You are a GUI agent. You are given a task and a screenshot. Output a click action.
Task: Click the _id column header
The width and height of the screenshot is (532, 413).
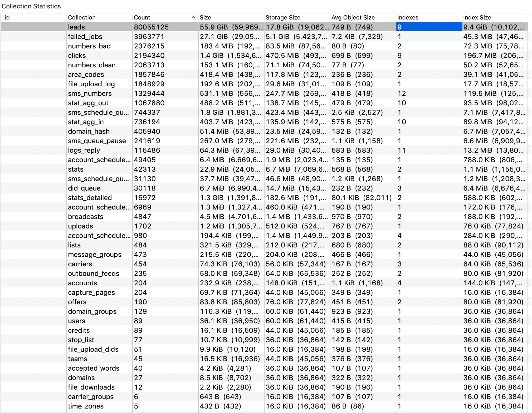(x=6, y=18)
